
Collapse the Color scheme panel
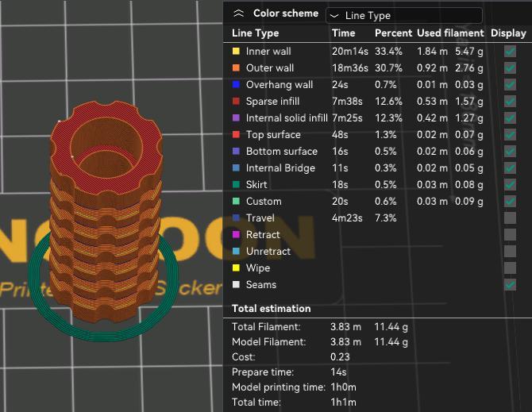click(238, 13)
